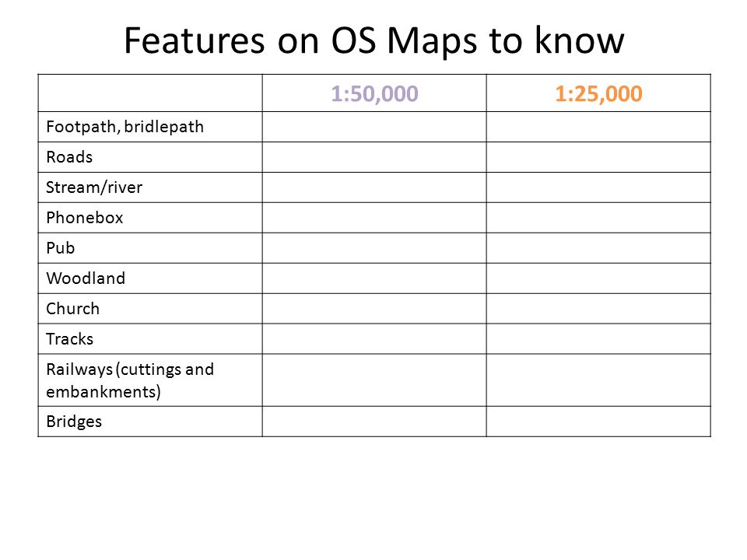Select the 'Footpath, bridlepath' row label
This screenshot has width=747, height=560.
[124, 127]
